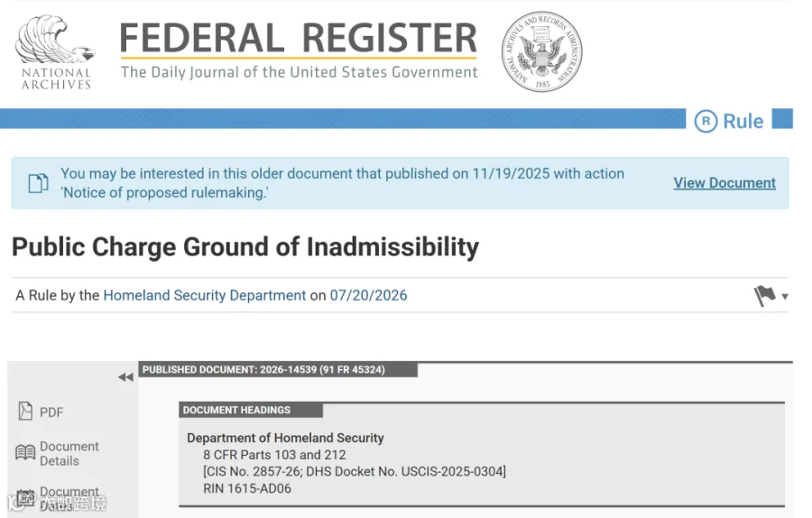Click the calendar Document Dates icon
The height and width of the screenshot is (518, 812).
pos(25,498)
